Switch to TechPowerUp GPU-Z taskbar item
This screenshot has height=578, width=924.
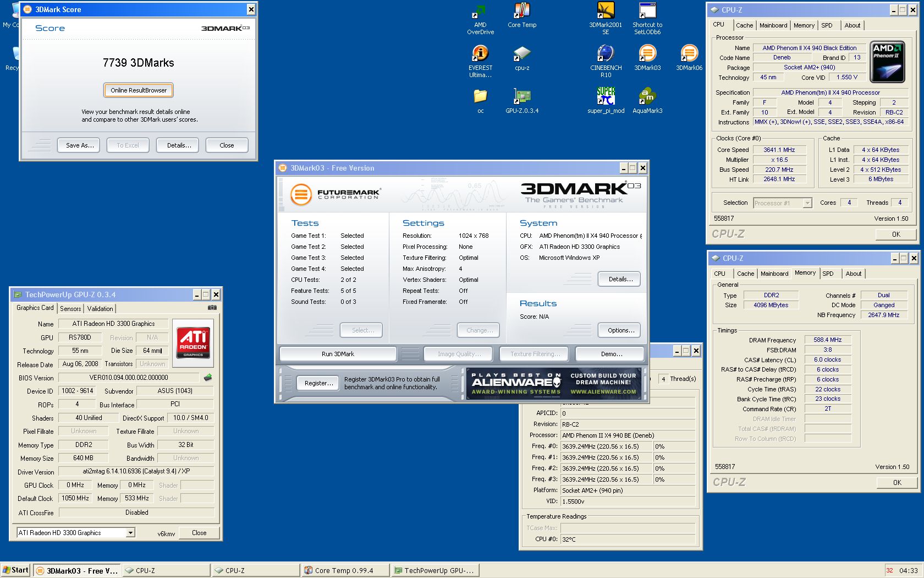tap(435, 570)
